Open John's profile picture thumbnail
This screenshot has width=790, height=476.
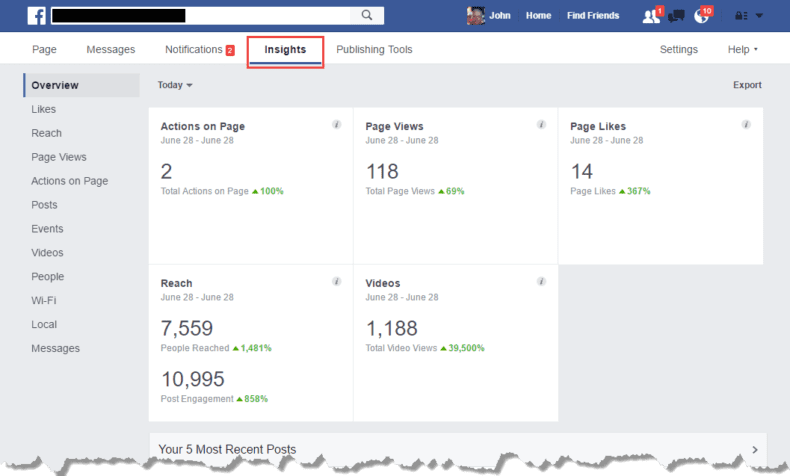475,15
